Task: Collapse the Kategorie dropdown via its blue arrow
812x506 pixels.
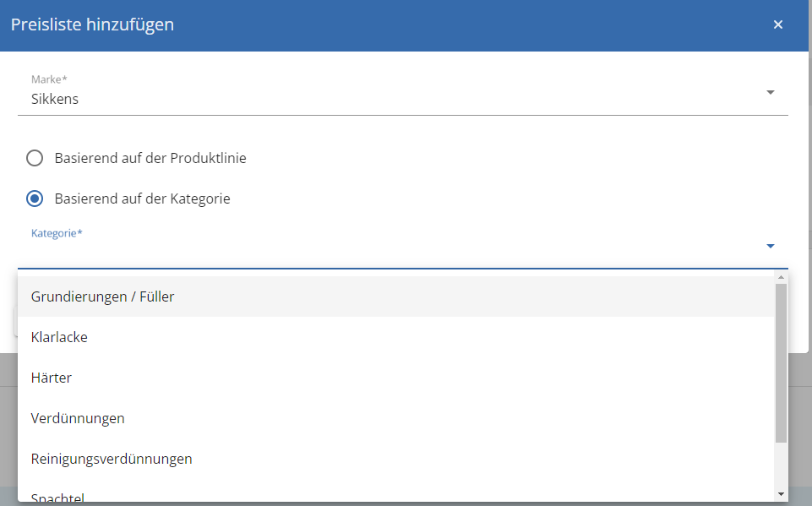Action: (770, 246)
